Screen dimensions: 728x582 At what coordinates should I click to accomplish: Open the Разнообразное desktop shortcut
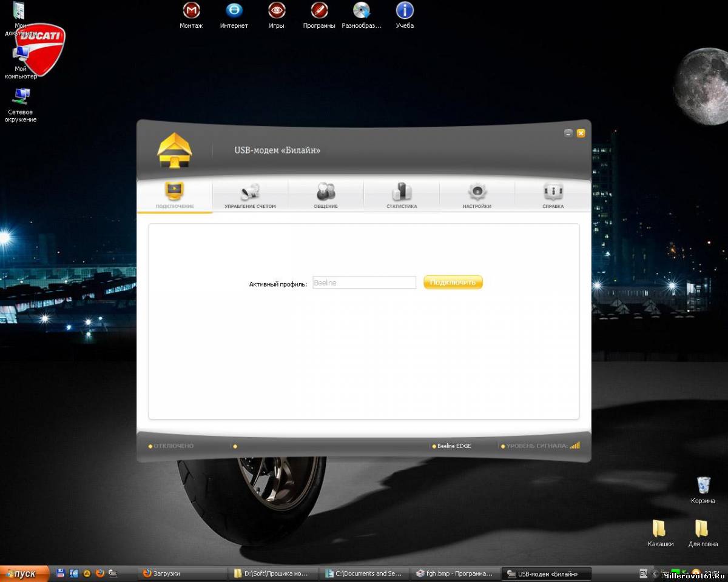362,15
